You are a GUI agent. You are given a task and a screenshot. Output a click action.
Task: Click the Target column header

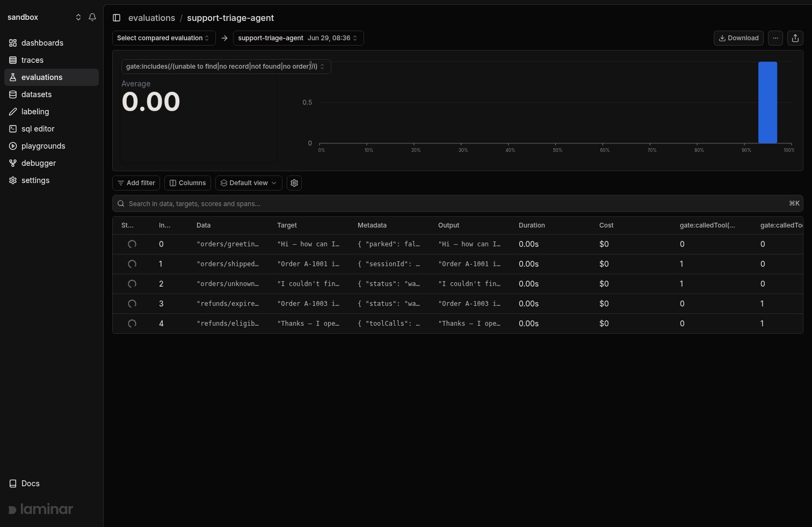point(287,225)
